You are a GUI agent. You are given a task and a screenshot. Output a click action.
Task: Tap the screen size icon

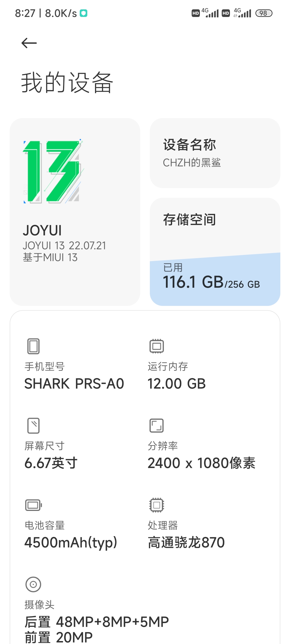pyautogui.click(x=34, y=426)
